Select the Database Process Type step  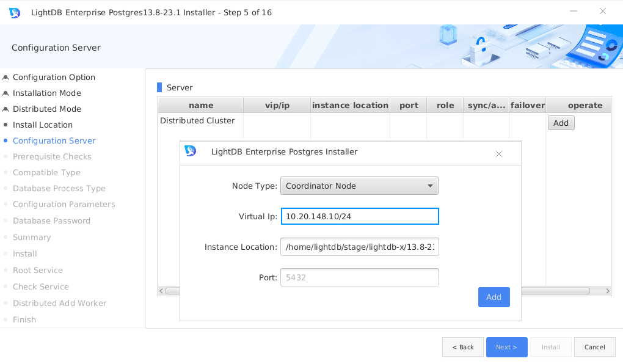coord(59,188)
